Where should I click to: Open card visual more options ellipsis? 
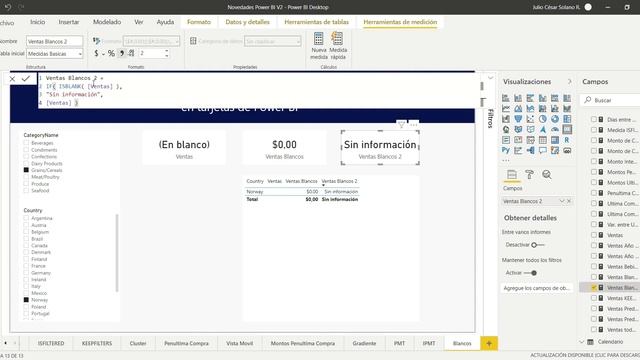pyautogui.click(x=413, y=124)
